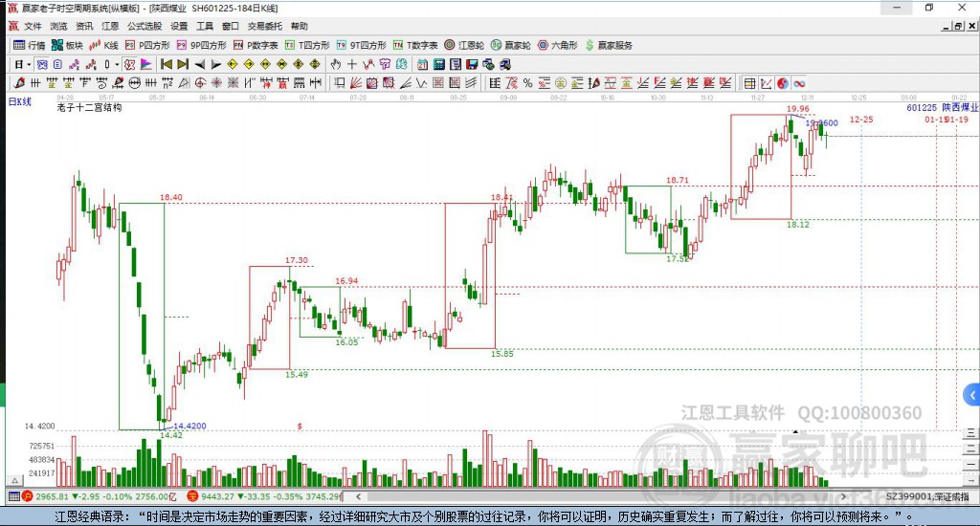Viewport: 980px width, 526px height.
Task: Select the red pencil drawing tool
Action: pos(19,82)
